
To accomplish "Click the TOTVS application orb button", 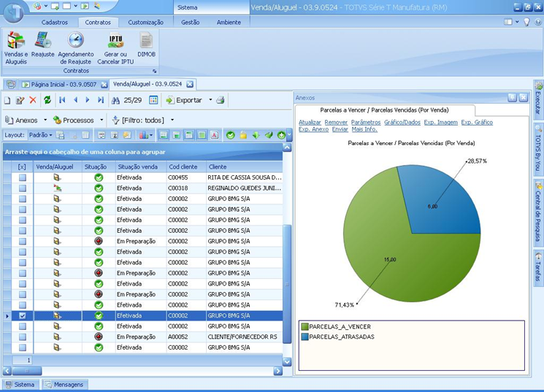I will pyautogui.click(x=13, y=13).
